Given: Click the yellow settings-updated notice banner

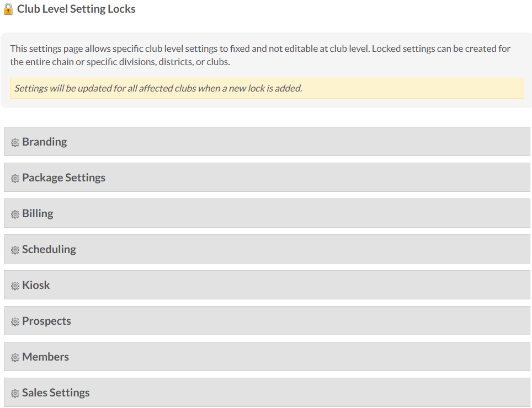Looking at the screenshot, I should 267,88.
